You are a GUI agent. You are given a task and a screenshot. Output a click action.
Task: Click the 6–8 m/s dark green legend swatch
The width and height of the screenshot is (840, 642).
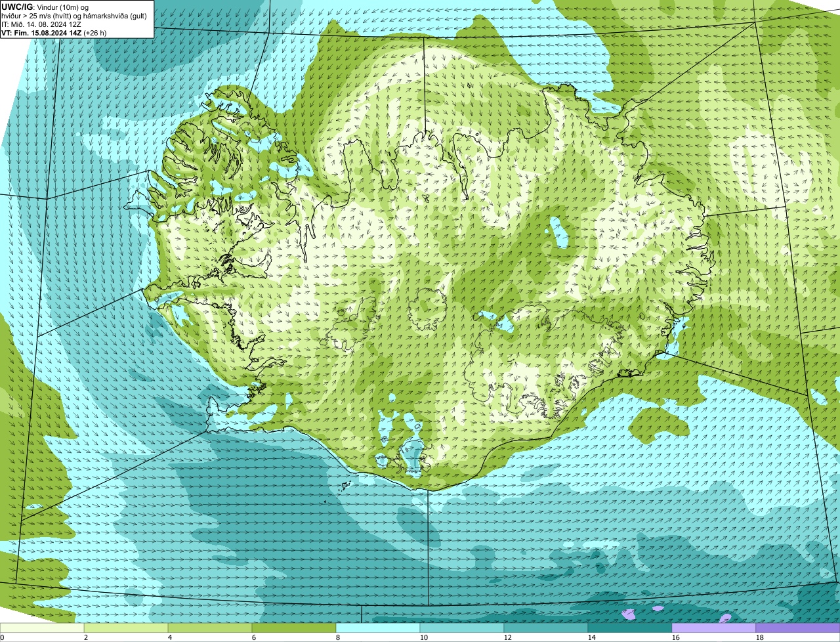pos(294,628)
